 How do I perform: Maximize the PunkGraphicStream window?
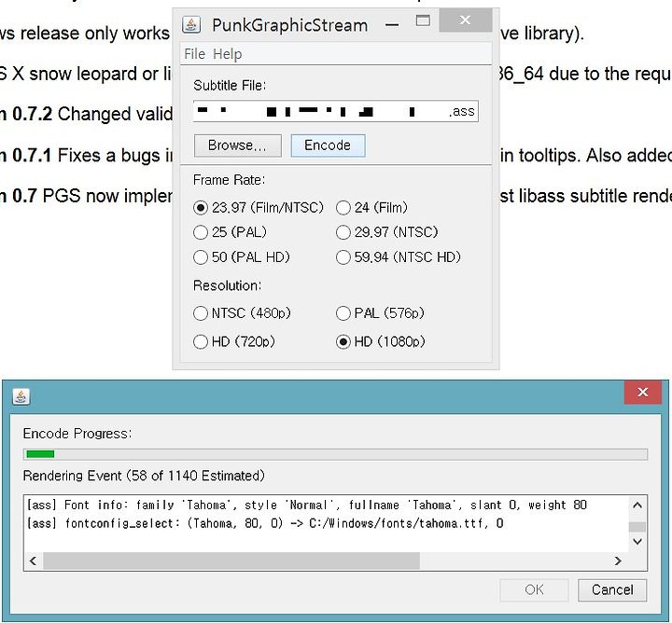[423, 21]
